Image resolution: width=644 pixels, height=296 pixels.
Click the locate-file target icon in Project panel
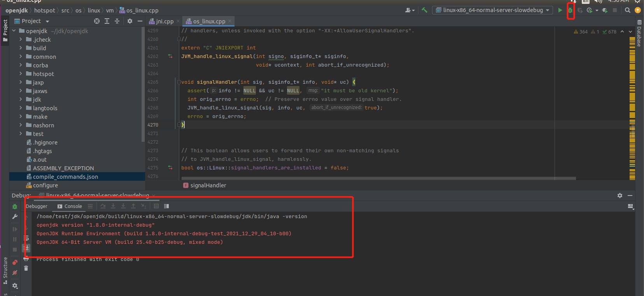click(97, 21)
